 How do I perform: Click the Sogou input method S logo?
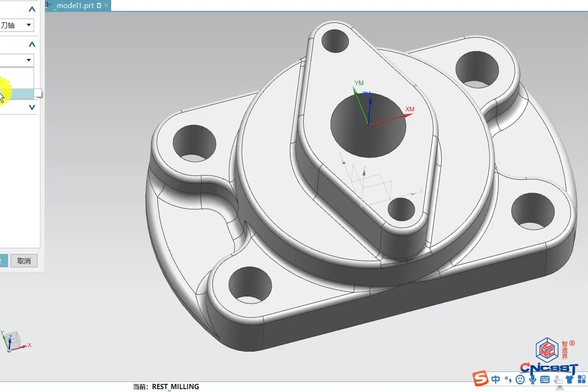pos(480,378)
